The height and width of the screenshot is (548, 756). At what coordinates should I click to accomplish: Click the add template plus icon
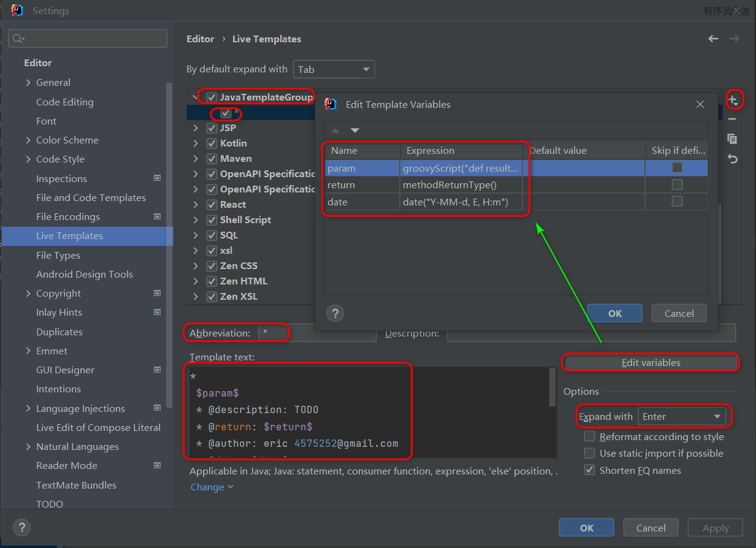733,99
